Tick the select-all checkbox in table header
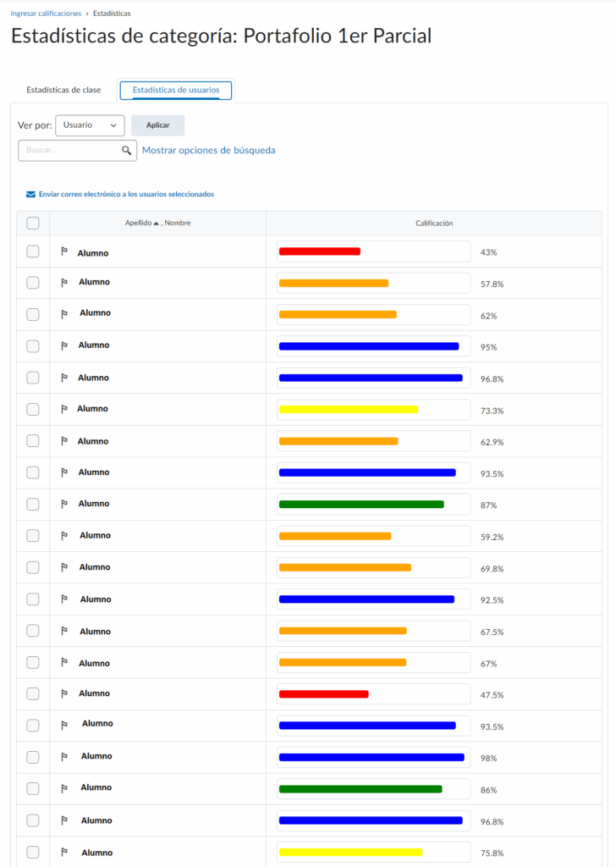 [33, 224]
